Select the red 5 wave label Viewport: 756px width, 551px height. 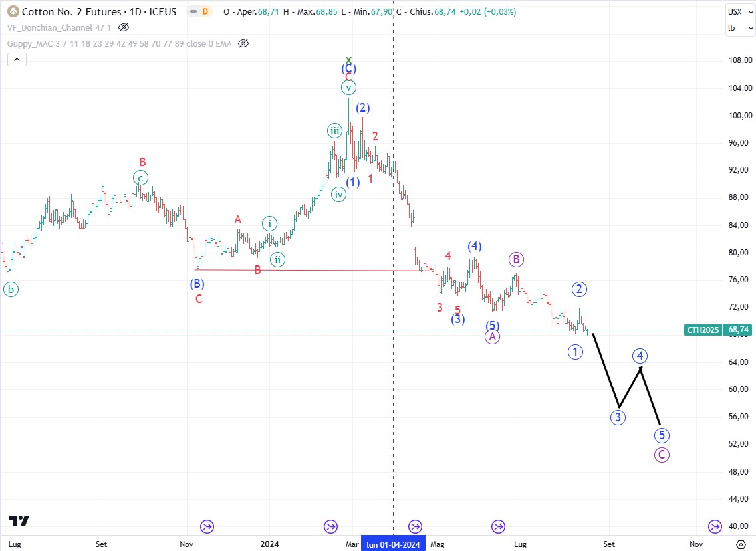pos(458,310)
